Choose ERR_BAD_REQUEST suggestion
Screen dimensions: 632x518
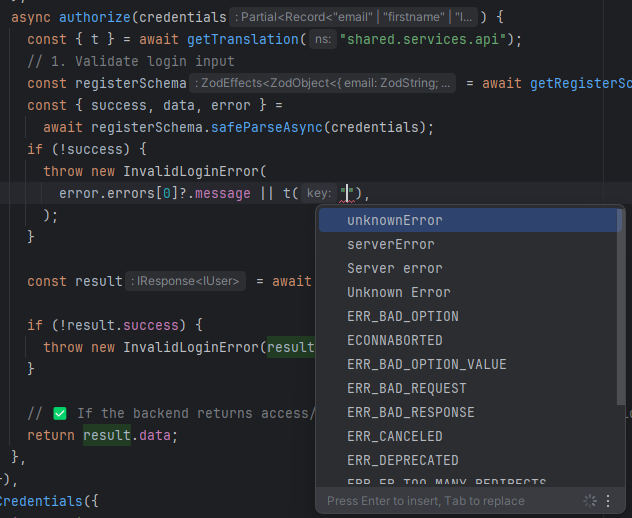(468, 388)
